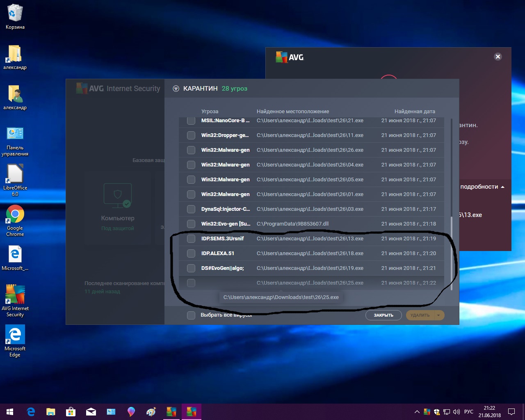Screen dimensions: 525x420
Task: Open Microsoft Store from the taskbar
Action: [71, 412]
